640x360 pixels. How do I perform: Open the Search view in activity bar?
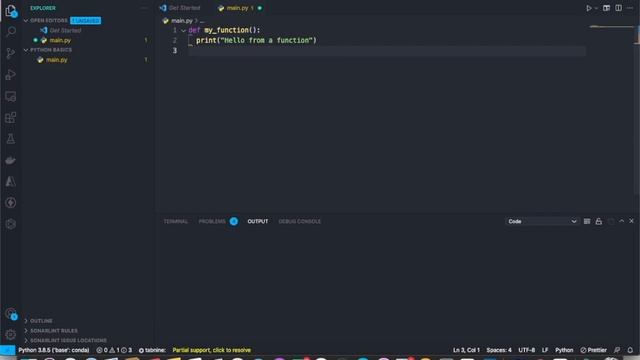pos(11,31)
